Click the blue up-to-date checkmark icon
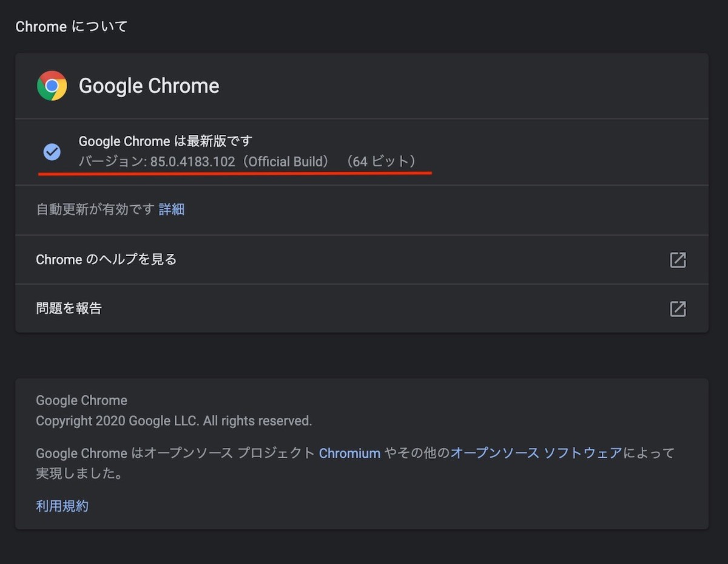728x564 pixels. 52,152
